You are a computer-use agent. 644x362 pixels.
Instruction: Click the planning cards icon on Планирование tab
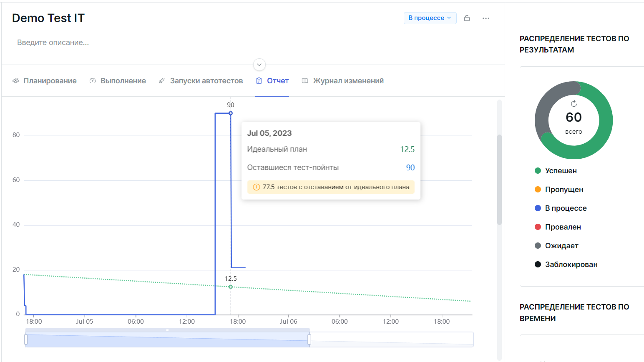pos(16,80)
